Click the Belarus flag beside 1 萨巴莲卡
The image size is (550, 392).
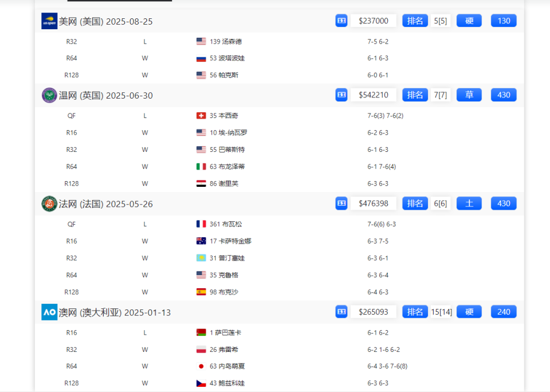(x=201, y=332)
